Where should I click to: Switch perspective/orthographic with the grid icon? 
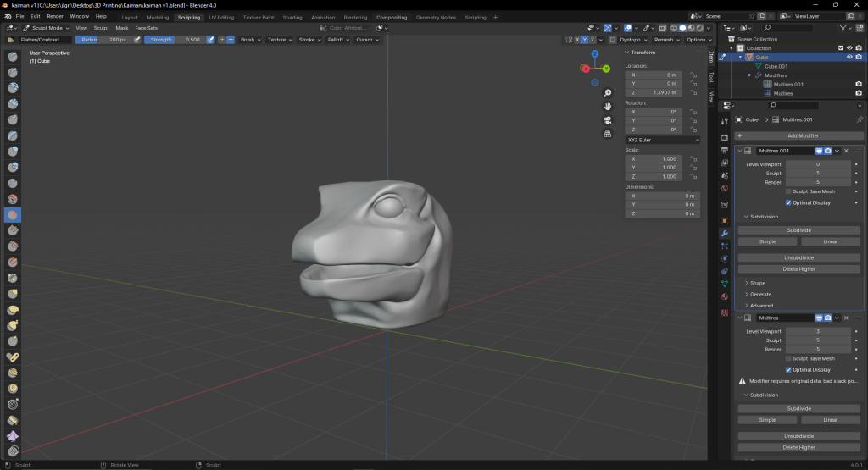[x=608, y=134]
